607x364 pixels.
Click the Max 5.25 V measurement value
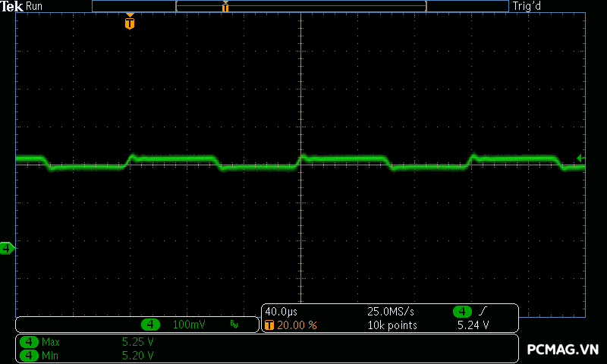(x=137, y=342)
